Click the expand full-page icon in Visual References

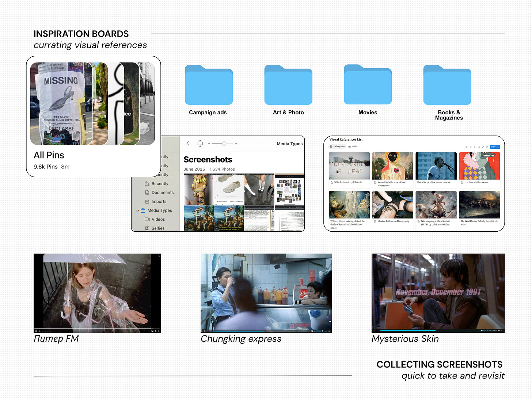pyautogui.click(x=483, y=147)
